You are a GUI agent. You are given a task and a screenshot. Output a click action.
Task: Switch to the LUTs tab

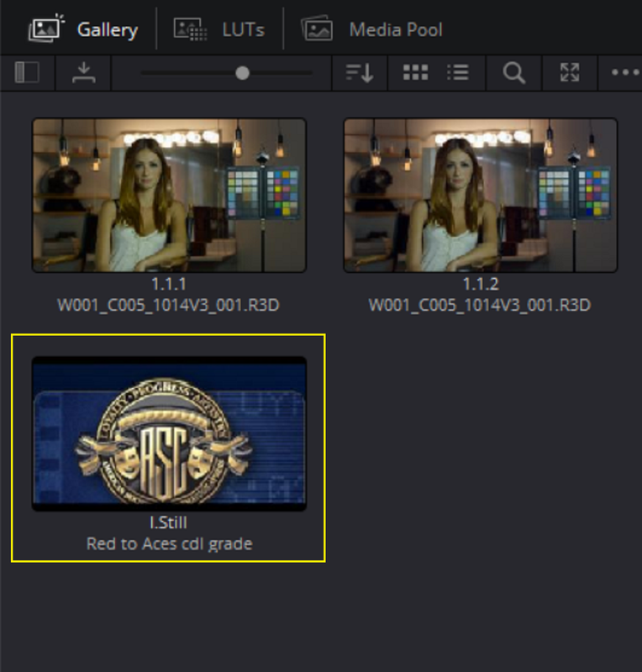tap(219, 29)
